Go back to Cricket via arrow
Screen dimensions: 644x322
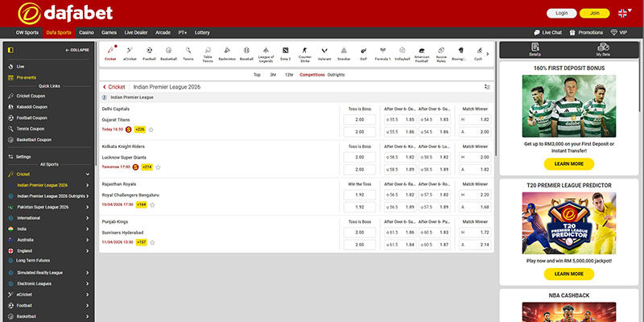tap(105, 87)
